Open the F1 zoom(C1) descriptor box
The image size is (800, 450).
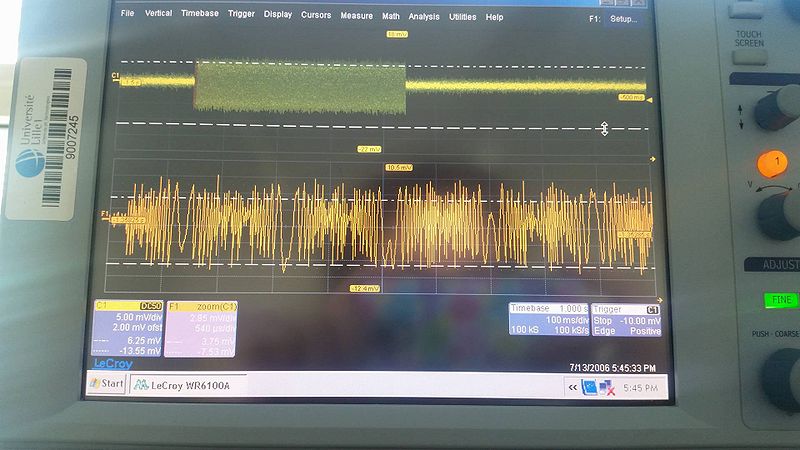[x=201, y=326]
